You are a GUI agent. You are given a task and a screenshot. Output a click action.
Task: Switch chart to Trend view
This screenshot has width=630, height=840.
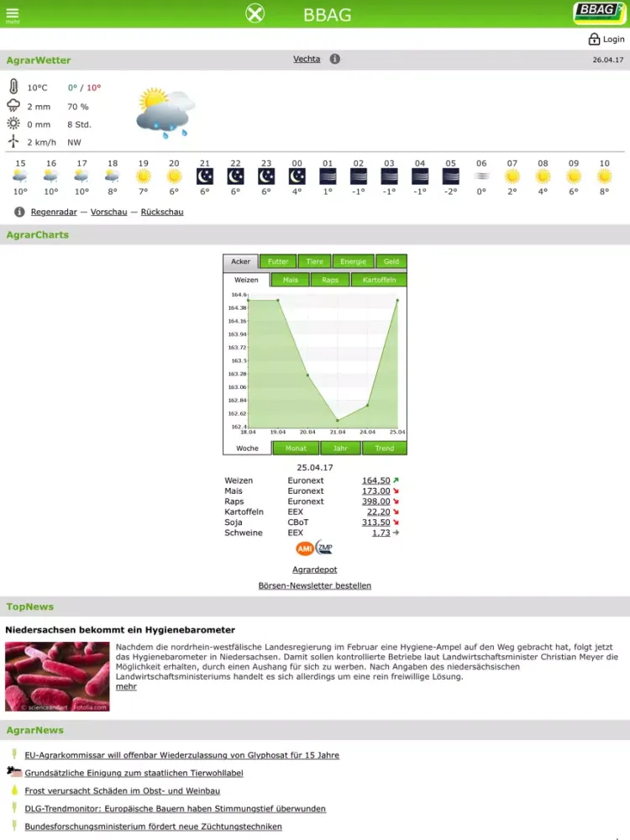pos(384,448)
